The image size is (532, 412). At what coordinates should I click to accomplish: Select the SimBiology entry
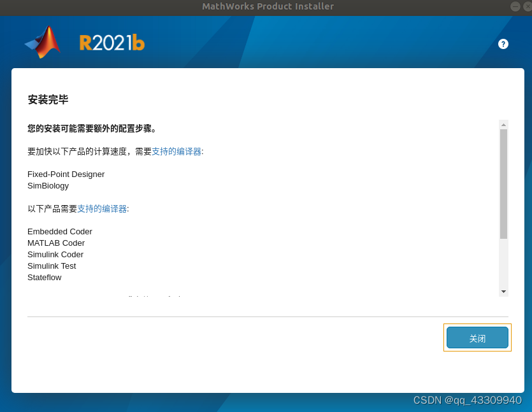(48, 186)
